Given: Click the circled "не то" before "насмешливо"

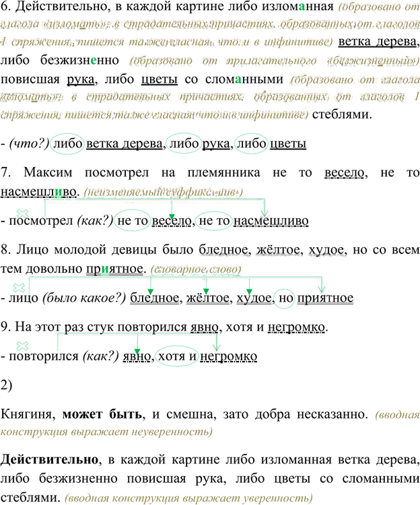Looking at the screenshot, I should (x=214, y=221).
